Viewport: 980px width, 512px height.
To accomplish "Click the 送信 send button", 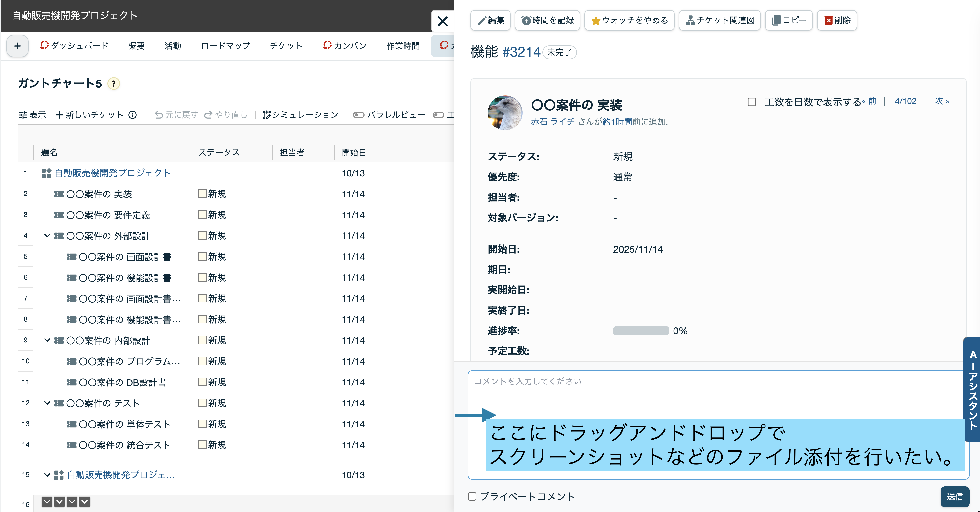I will (x=955, y=496).
